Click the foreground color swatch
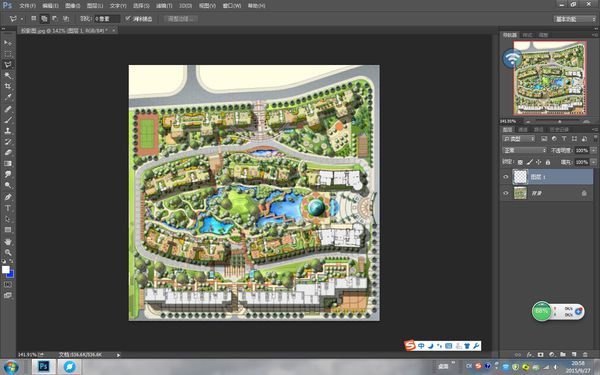Image resolution: width=600 pixels, height=375 pixels. tap(5, 269)
